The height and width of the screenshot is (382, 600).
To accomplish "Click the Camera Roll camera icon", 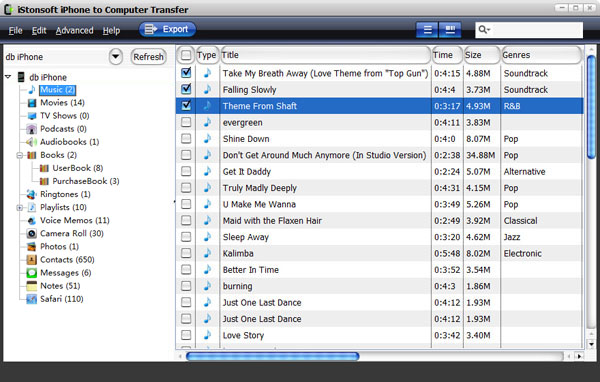I will pos(31,233).
